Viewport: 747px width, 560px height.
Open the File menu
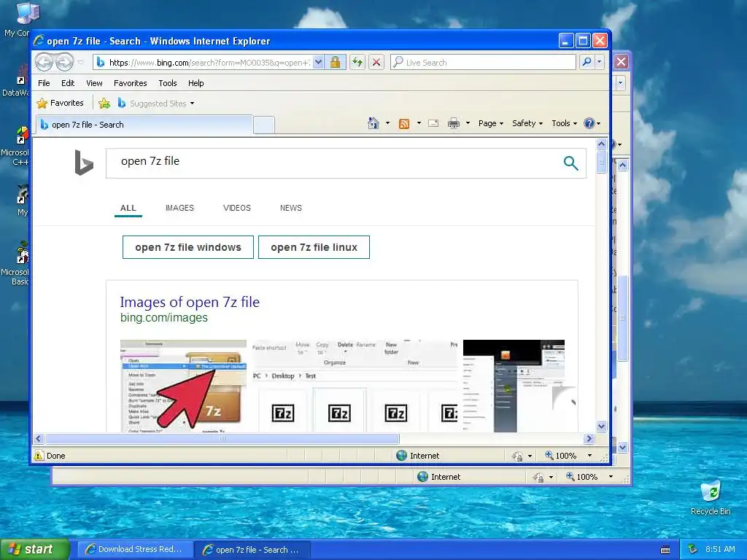44,83
